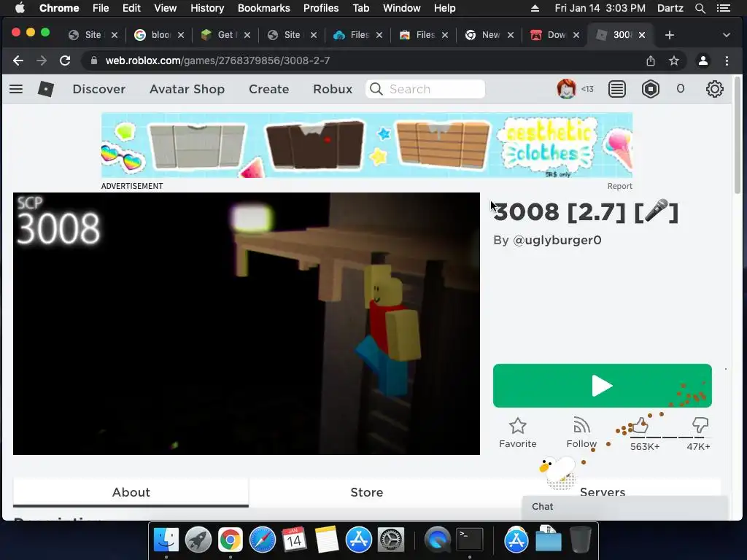The width and height of the screenshot is (747, 560).
Task: Switch to the Servers tab
Action: pos(602,492)
